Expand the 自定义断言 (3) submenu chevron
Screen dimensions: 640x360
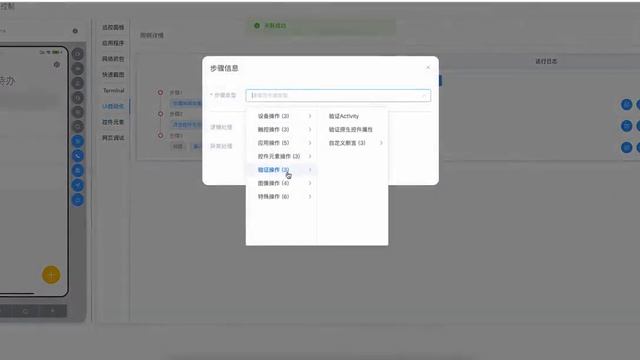pos(381,143)
